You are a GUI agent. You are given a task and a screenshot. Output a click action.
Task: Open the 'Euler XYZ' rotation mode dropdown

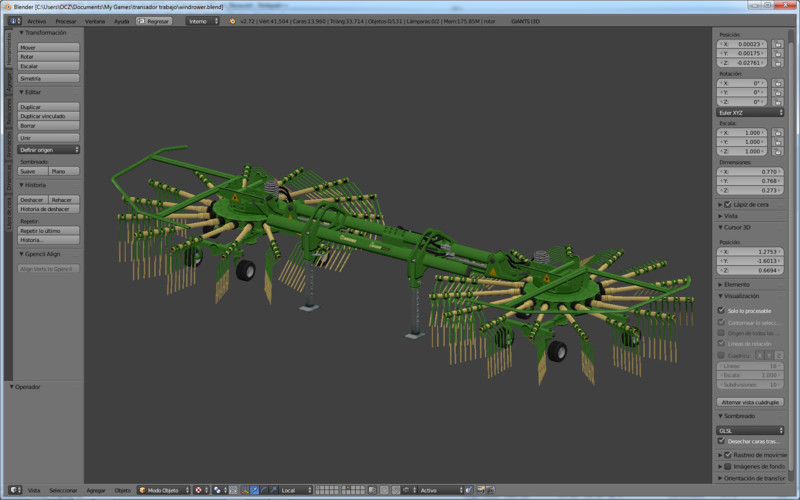tap(750, 112)
